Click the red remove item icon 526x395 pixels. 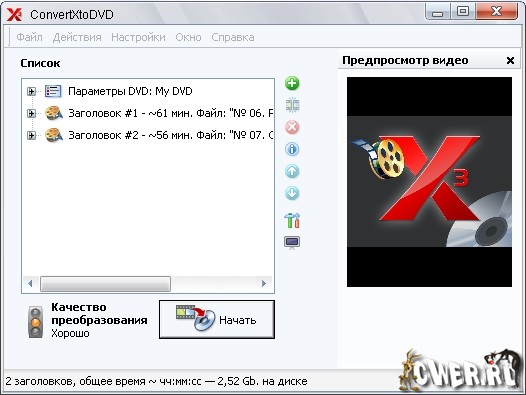click(292, 127)
